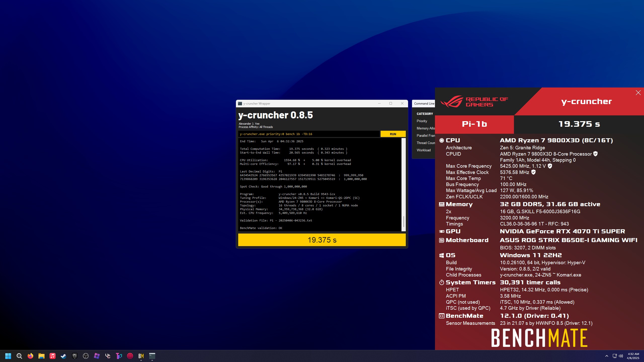Switch to BenchMate via BM taskbar icon
Screen dimensions: 644x362
(x=141, y=356)
